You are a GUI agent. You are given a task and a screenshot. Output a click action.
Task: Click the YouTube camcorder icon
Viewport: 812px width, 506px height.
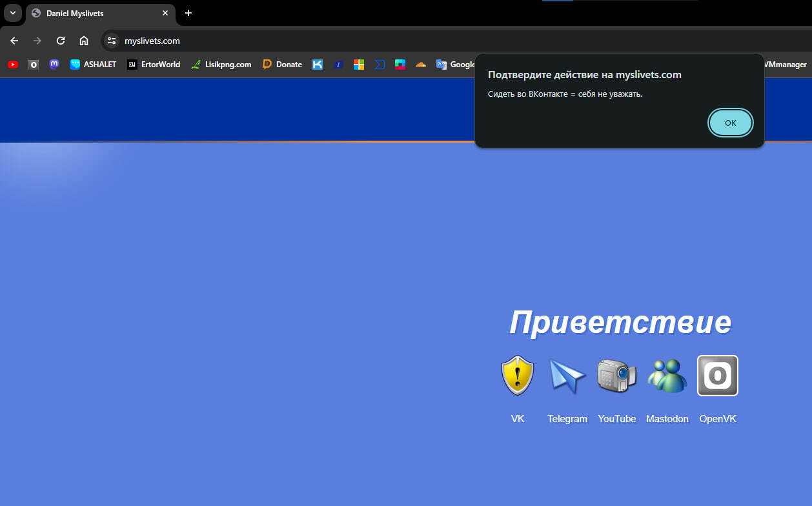616,376
